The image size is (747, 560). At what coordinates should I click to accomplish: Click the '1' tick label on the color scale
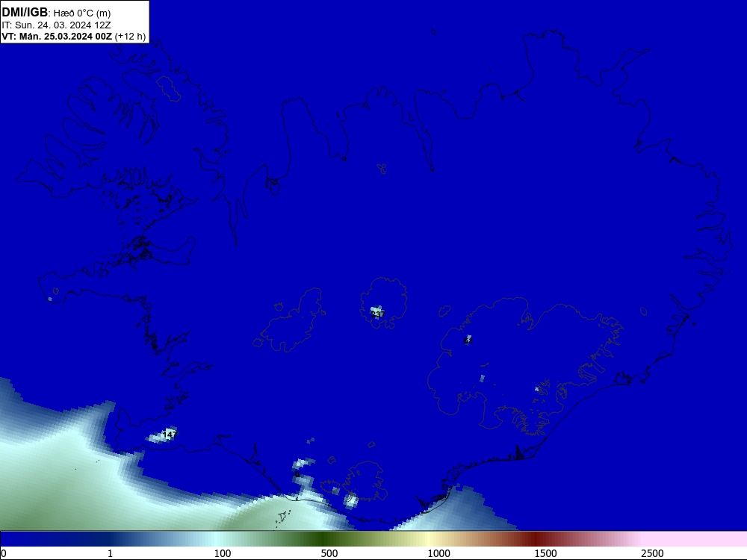coord(110,553)
